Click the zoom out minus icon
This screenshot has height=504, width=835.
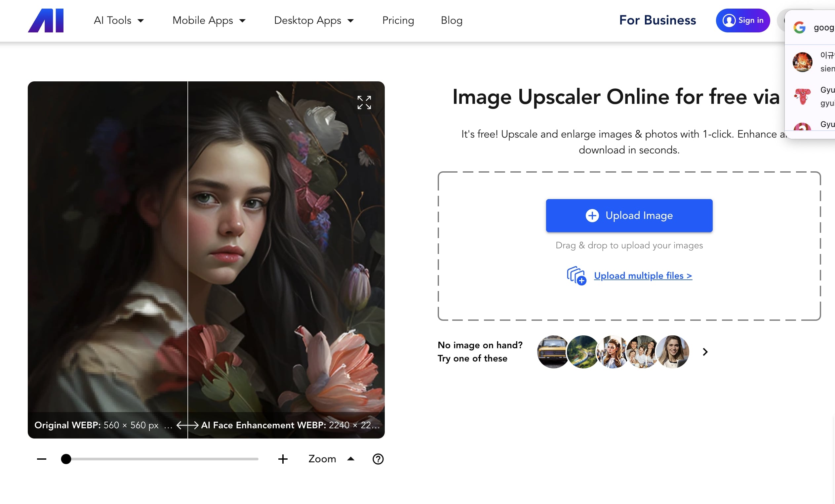click(x=42, y=459)
